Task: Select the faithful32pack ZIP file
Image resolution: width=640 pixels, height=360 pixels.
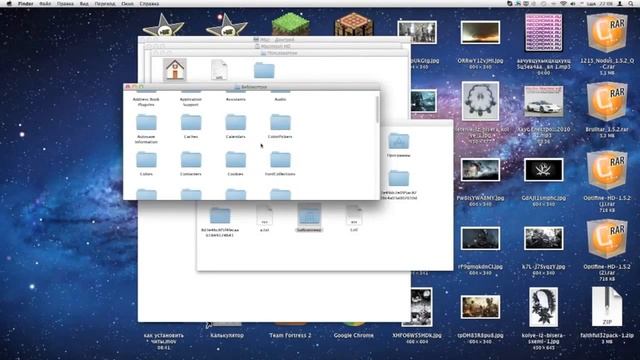Action: pyautogui.click(x=607, y=307)
